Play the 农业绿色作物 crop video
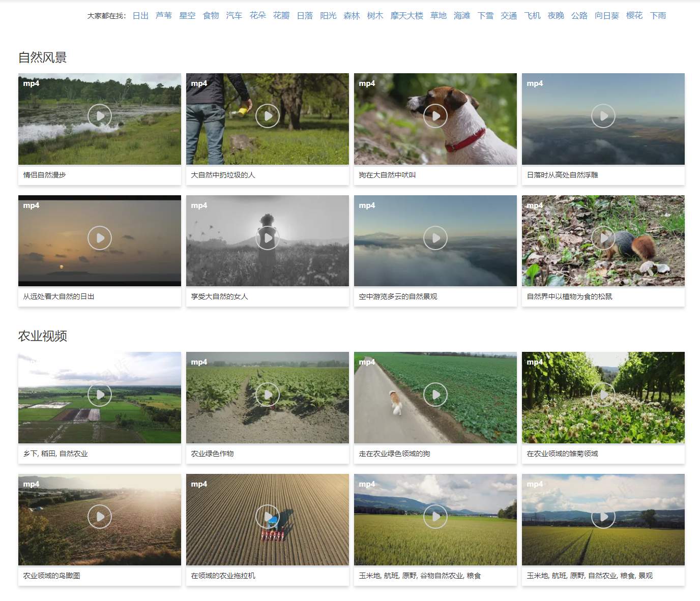The height and width of the screenshot is (601, 700). [268, 395]
